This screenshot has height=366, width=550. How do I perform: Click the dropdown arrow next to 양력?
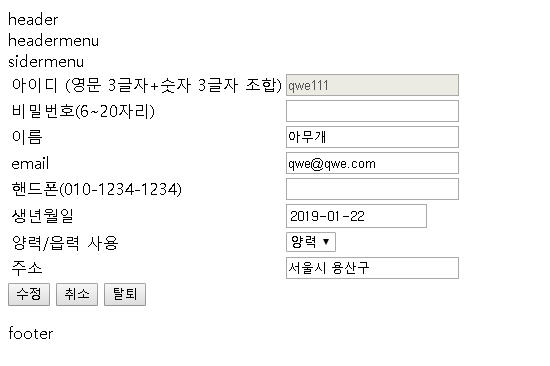tap(326, 242)
